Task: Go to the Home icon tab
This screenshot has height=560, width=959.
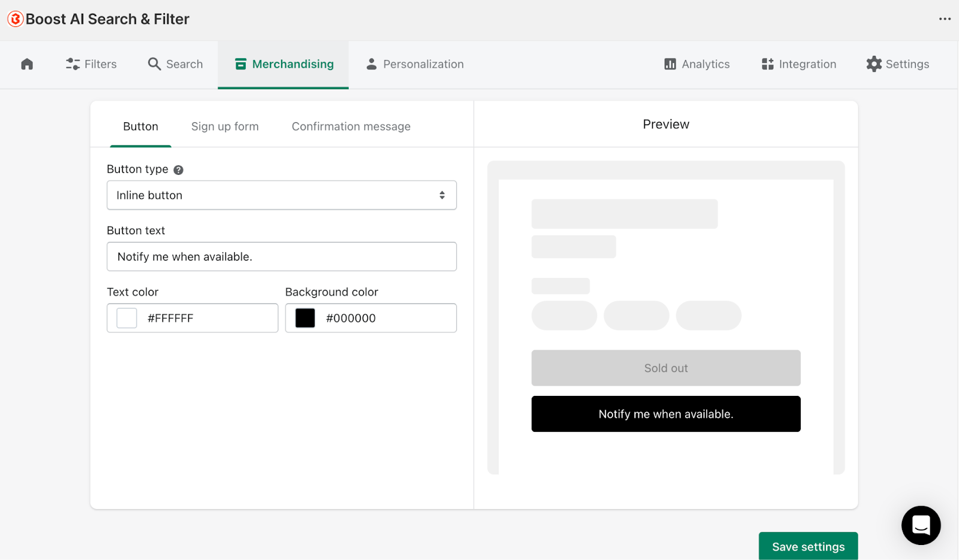Action: [x=27, y=64]
